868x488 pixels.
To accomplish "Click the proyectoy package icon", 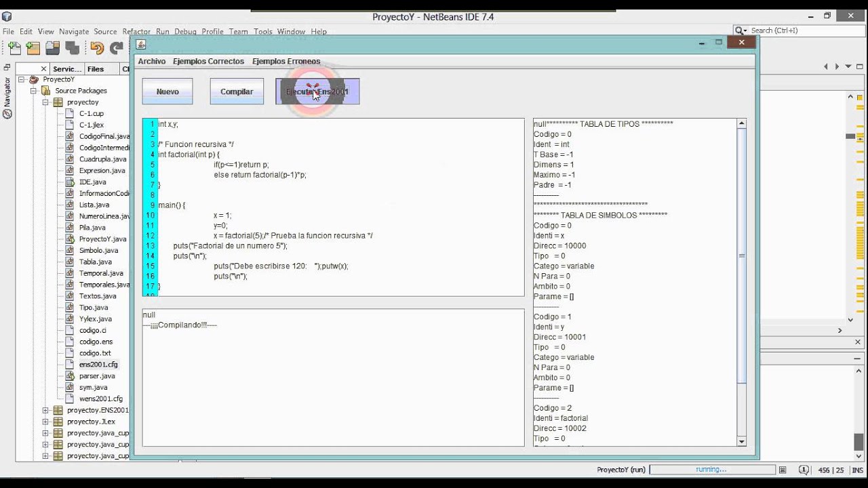I will pyautogui.click(x=58, y=102).
